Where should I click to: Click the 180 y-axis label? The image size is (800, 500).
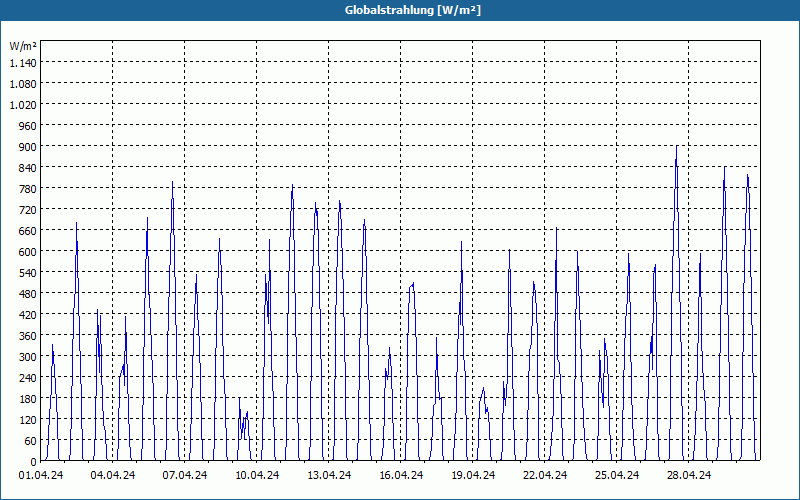coord(28,398)
